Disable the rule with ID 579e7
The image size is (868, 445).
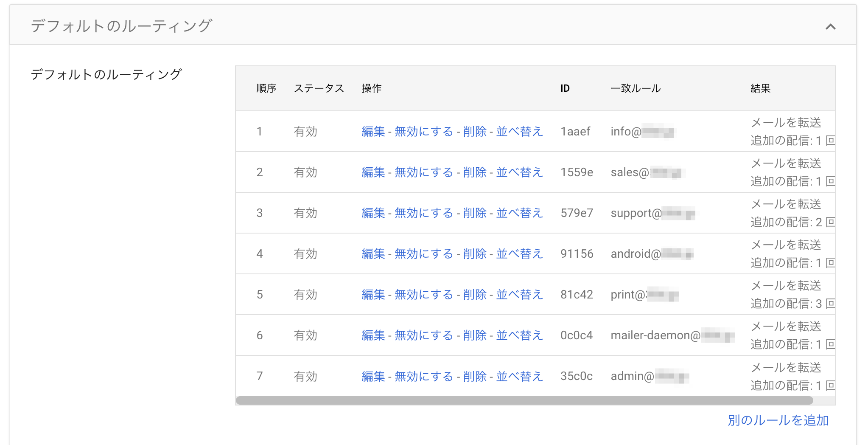[423, 213]
